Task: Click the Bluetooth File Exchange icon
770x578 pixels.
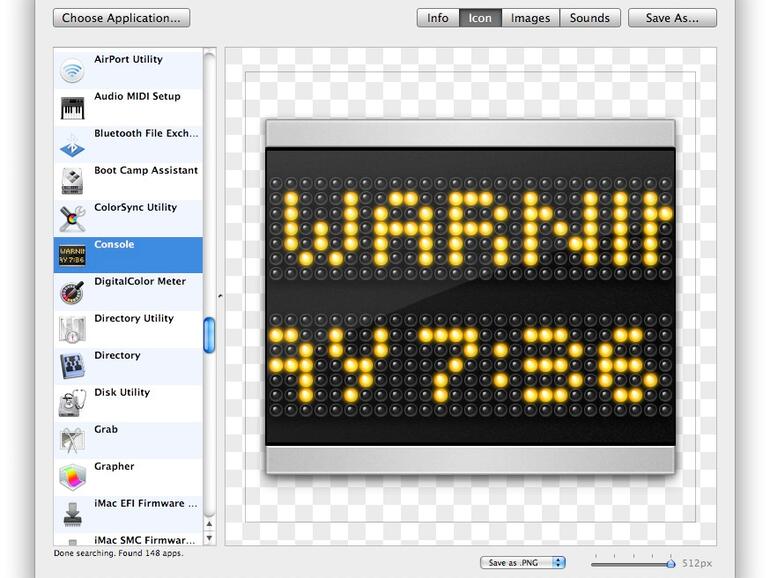Action: click(72, 145)
